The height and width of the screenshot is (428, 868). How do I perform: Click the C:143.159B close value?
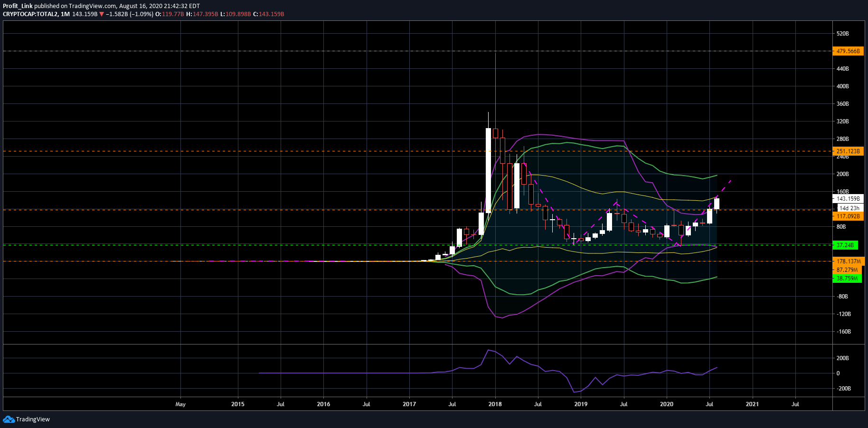[269, 14]
